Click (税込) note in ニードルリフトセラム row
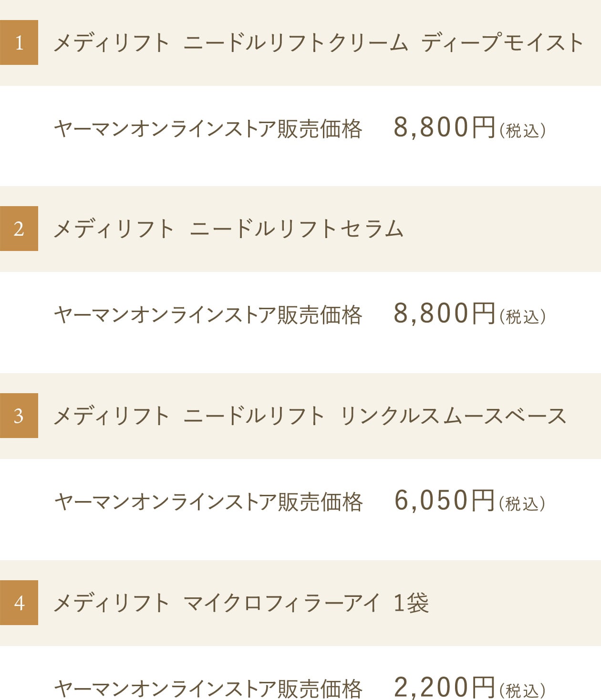 point(522,317)
